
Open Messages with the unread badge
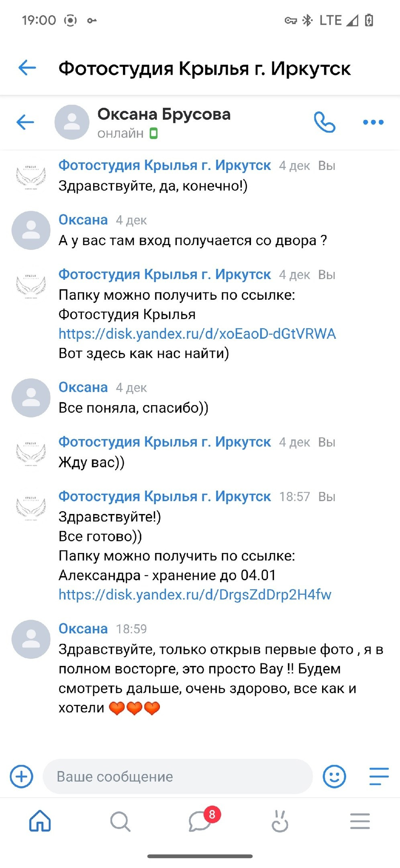(200, 821)
